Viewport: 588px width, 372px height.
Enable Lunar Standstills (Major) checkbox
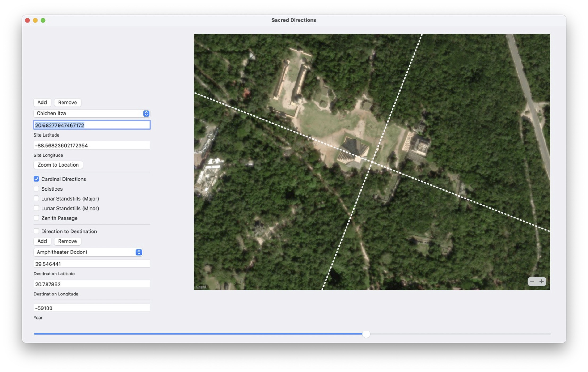pos(36,199)
